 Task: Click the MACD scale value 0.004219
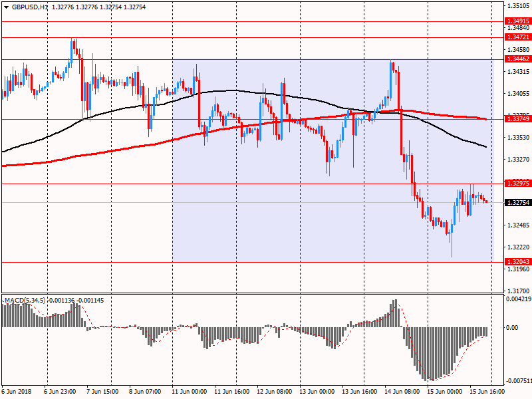(x=517, y=299)
